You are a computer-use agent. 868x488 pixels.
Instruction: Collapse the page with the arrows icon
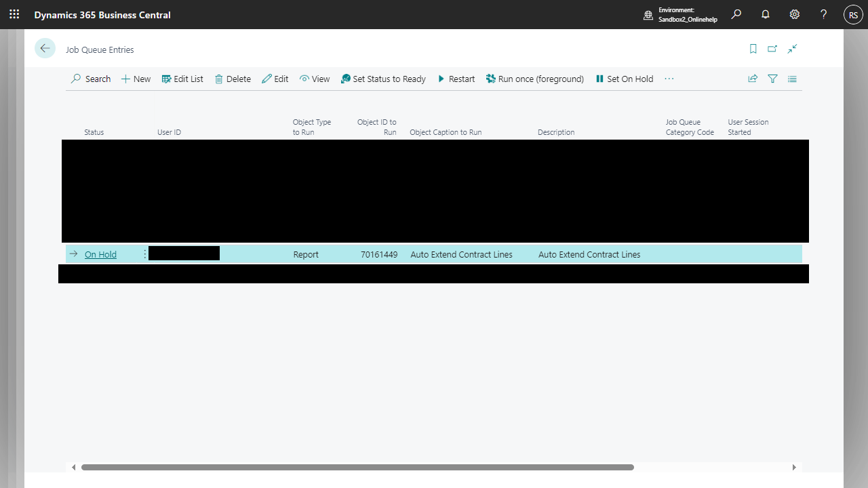point(792,49)
